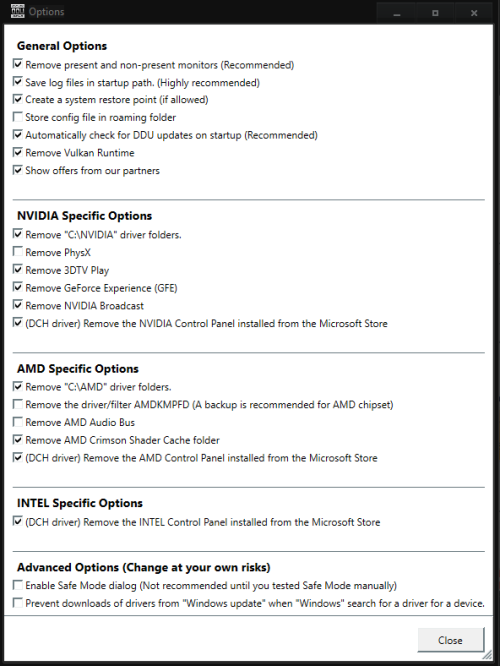
Task: Disable Show offers from our partners
Action: click(17, 170)
